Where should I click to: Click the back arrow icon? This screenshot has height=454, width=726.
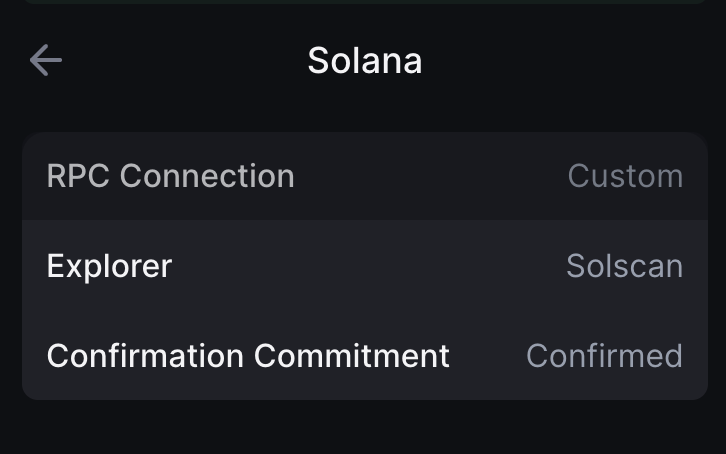click(x=46, y=61)
